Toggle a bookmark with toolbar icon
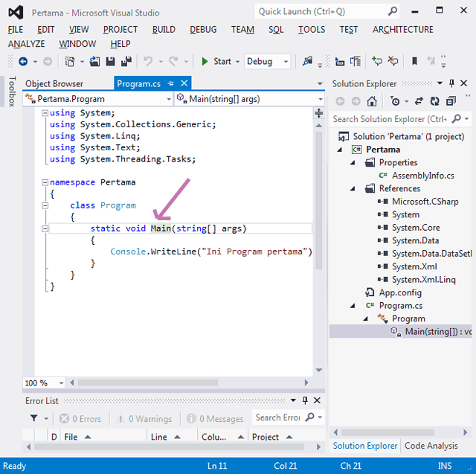 pyautogui.click(x=414, y=61)
